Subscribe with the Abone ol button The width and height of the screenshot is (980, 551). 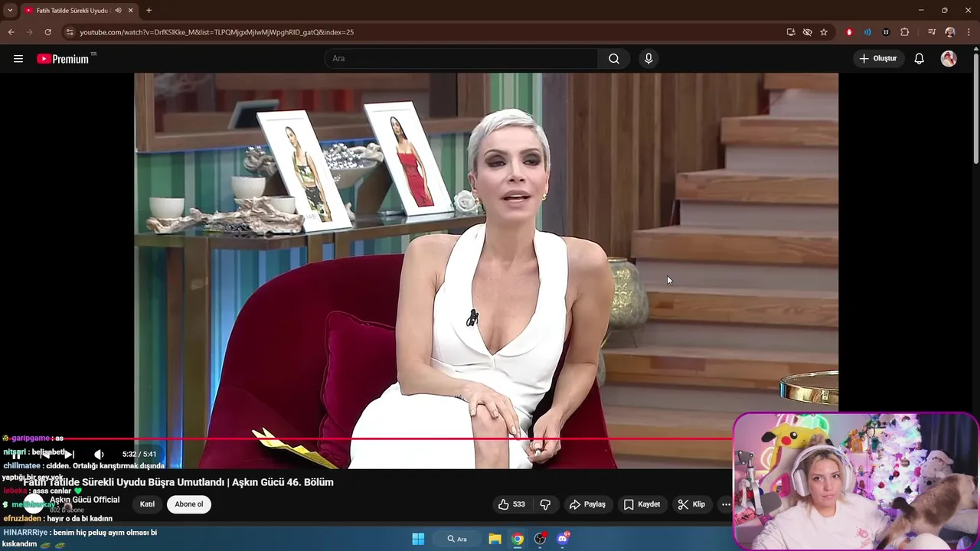coord(189,504)
